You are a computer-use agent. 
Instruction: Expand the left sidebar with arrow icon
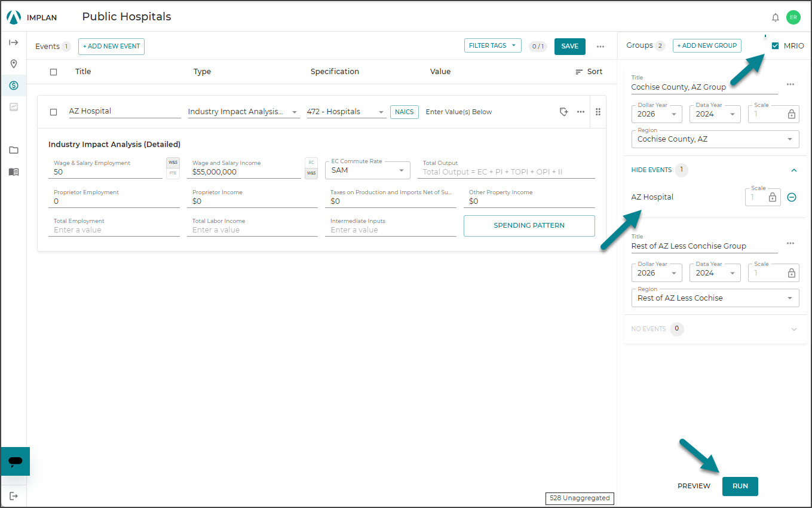[x=14, y=42]
